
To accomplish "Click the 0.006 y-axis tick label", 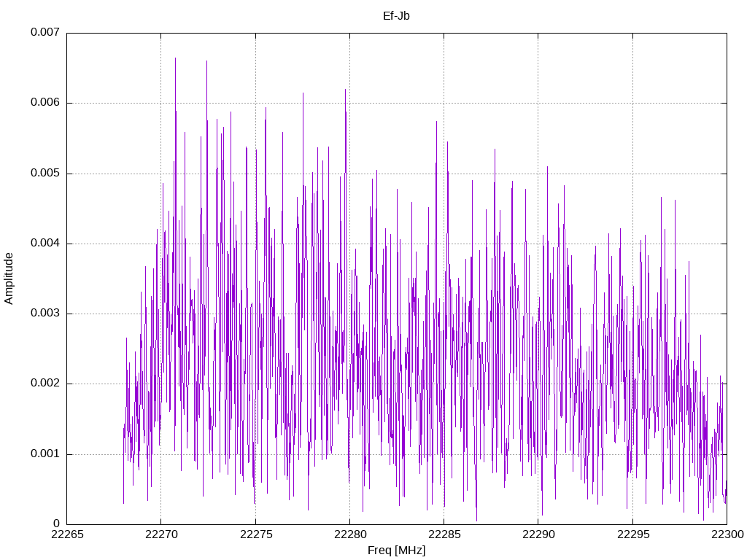I will [x=45, y=102].
